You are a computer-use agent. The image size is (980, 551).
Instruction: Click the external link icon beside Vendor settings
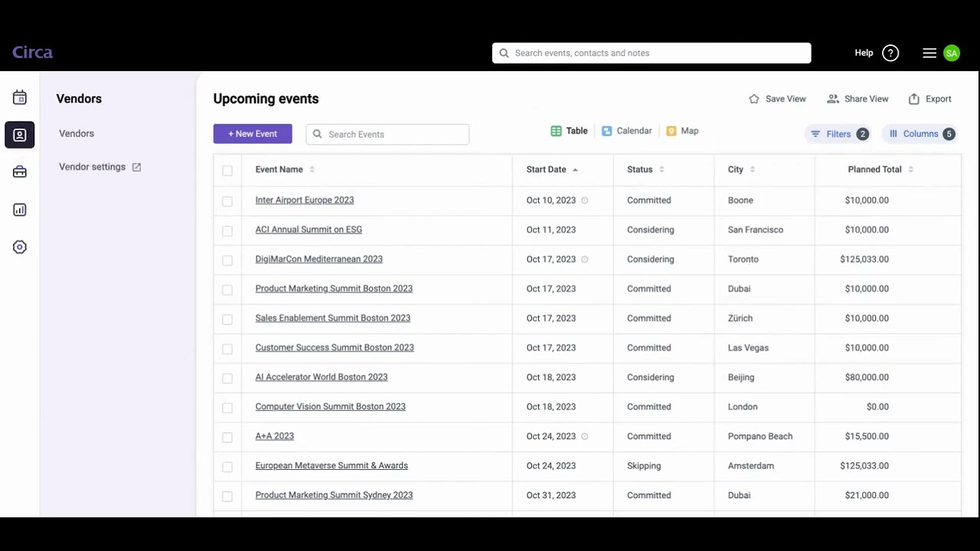[x=136, y=167]
